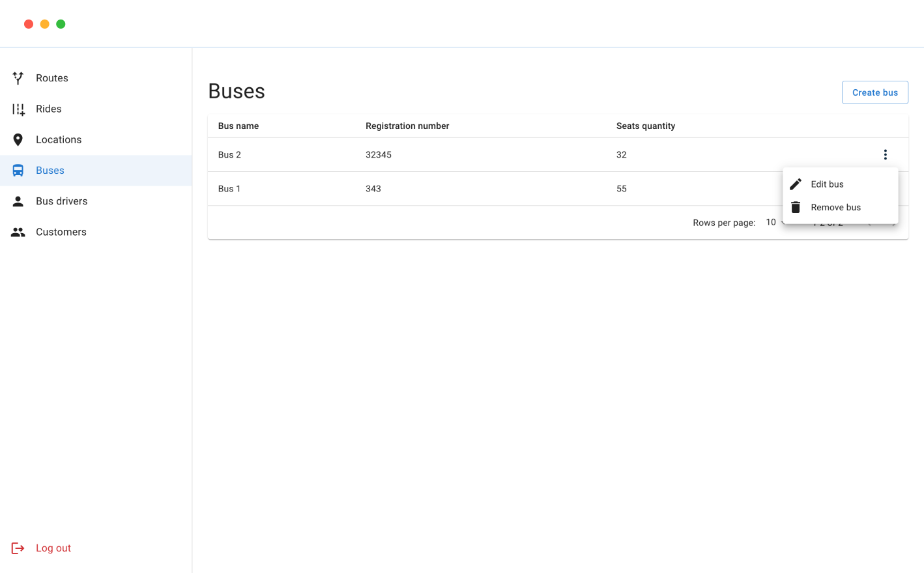Click the Rides sliders icon

18,109
